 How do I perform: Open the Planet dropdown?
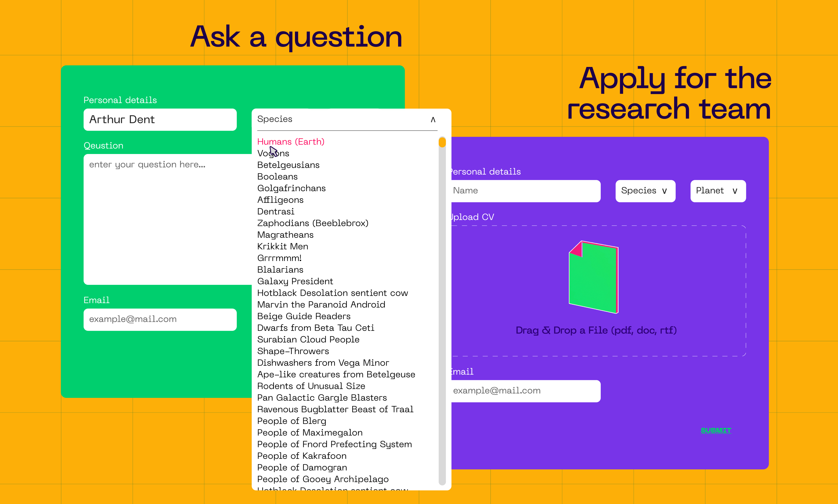[x=718, y=191]
